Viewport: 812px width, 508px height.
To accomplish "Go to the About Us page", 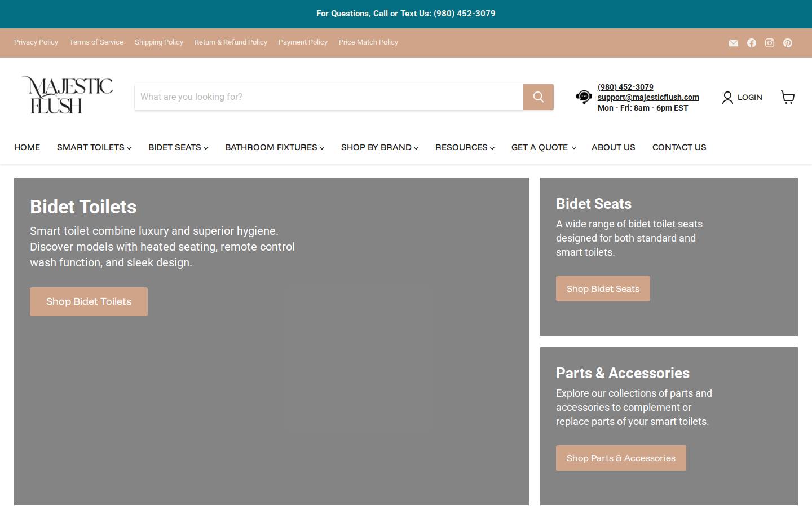I will (x=614, y=147).
